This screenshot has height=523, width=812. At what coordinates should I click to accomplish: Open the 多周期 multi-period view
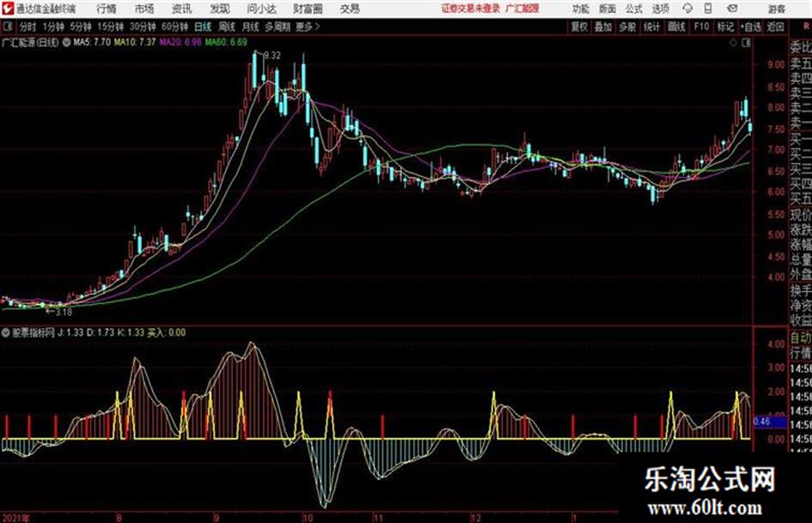[278, 27]
